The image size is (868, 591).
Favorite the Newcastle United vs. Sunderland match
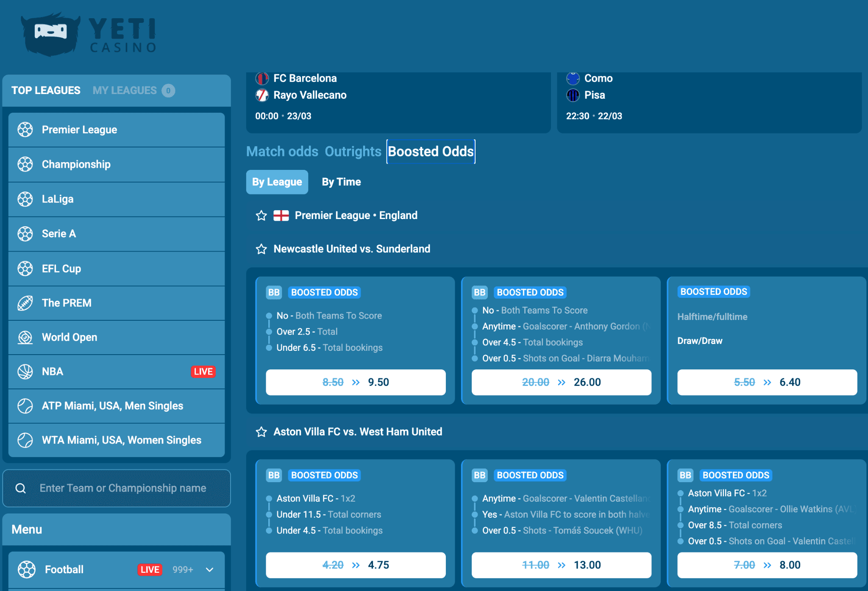point(261,249)
